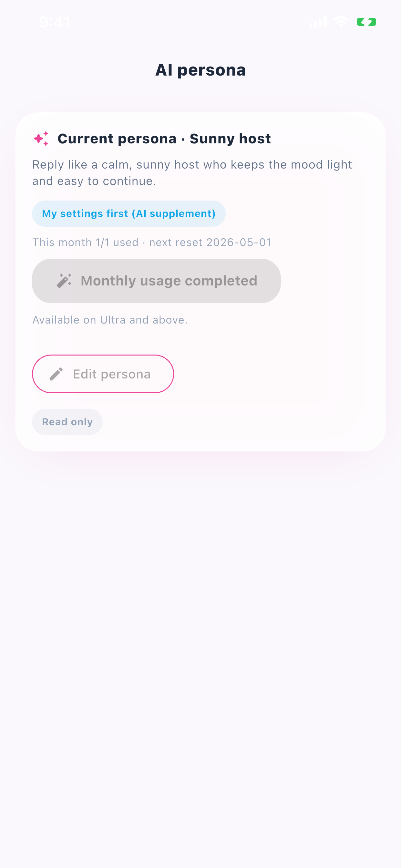Tap the empty area below the persona card
Image resolution: width=401 pixels, height=868 pixels.
tap(200, 640)
